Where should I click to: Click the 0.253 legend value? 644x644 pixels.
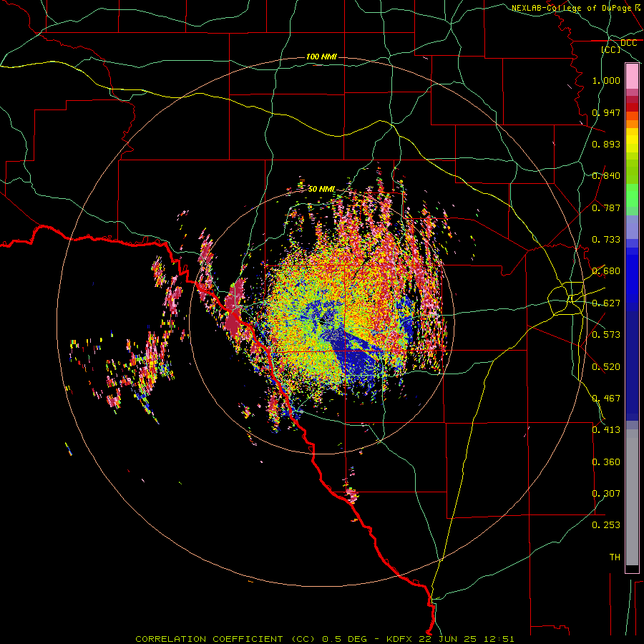click(606, 525)
